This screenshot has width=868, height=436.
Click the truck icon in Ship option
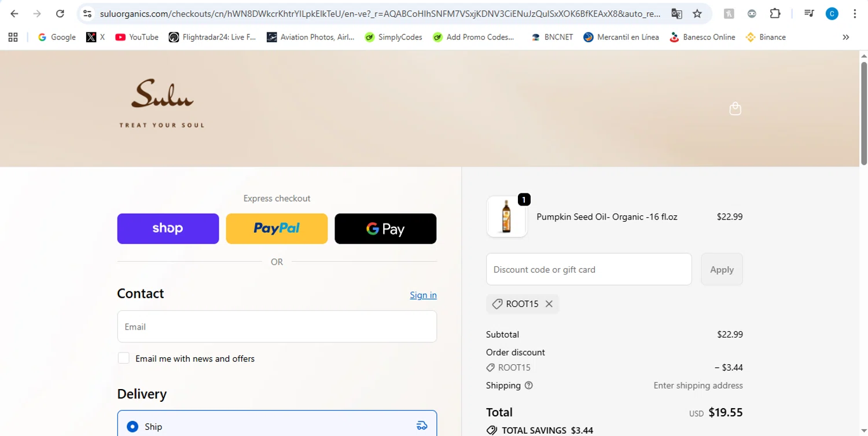(422, 426)
